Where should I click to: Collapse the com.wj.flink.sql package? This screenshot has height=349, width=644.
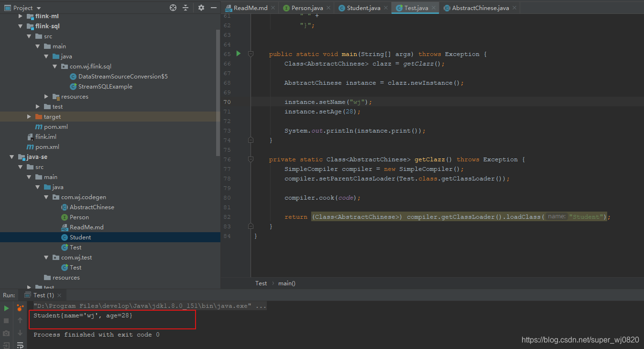click(x=55, y=67)
